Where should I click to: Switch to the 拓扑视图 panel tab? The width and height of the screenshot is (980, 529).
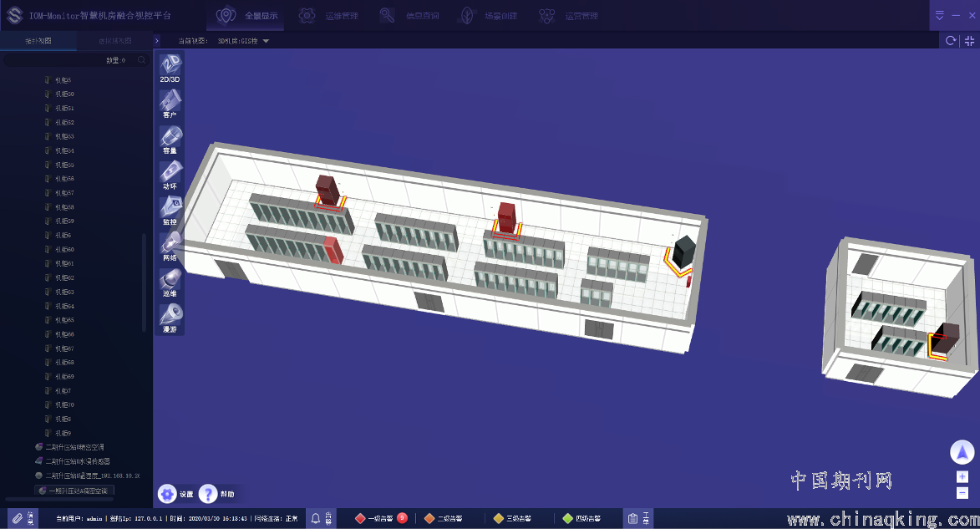(x=38, y=41)
